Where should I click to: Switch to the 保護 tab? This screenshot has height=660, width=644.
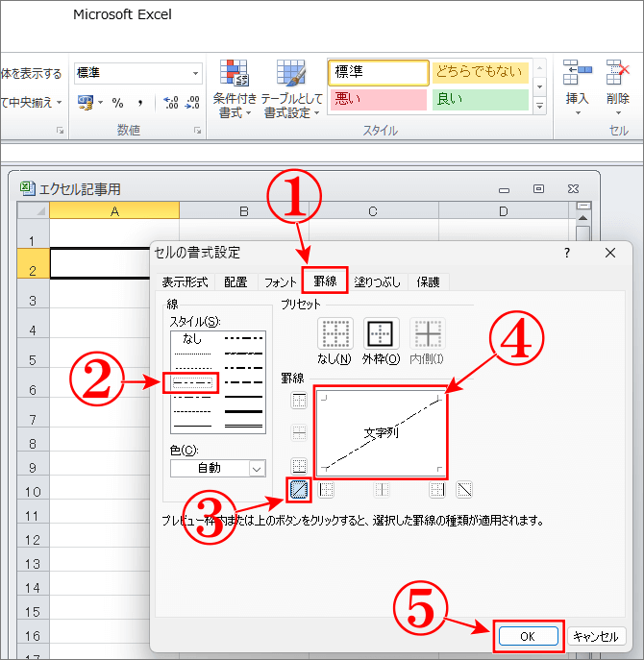click(428, 282)
